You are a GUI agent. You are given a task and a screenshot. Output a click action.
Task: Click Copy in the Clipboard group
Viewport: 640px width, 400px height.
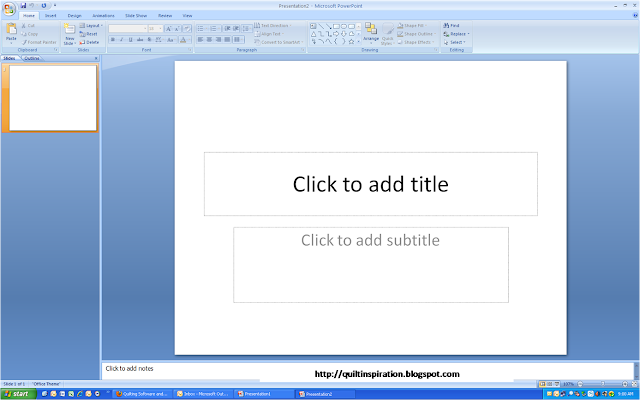click(x=29, y=34)
